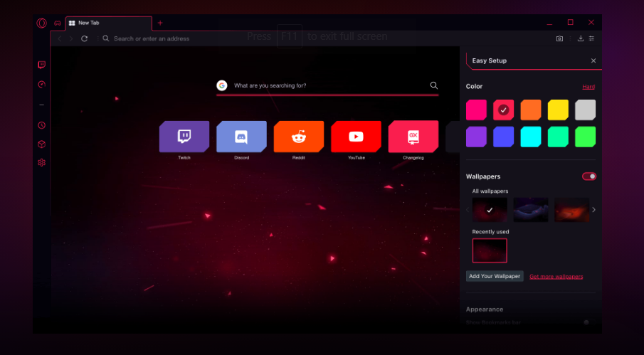
Task: Reload the page
Action: coord(84,38)
